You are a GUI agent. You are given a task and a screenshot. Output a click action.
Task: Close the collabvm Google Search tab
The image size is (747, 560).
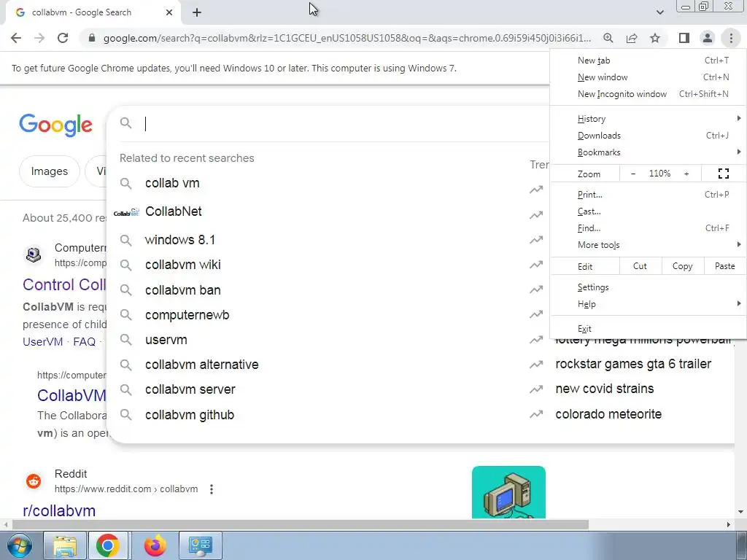coord(169,12)
